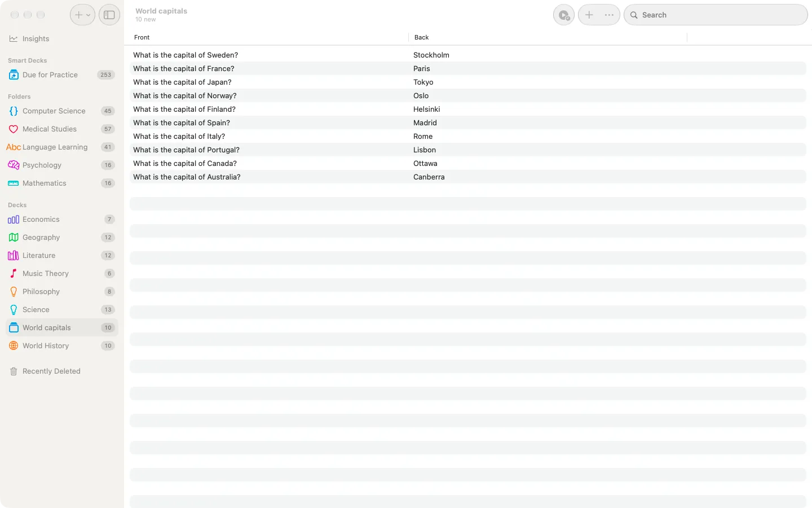Open the Insights sidebar item
Viewport: 812px width, 508px height.
(x=62, y=39)
